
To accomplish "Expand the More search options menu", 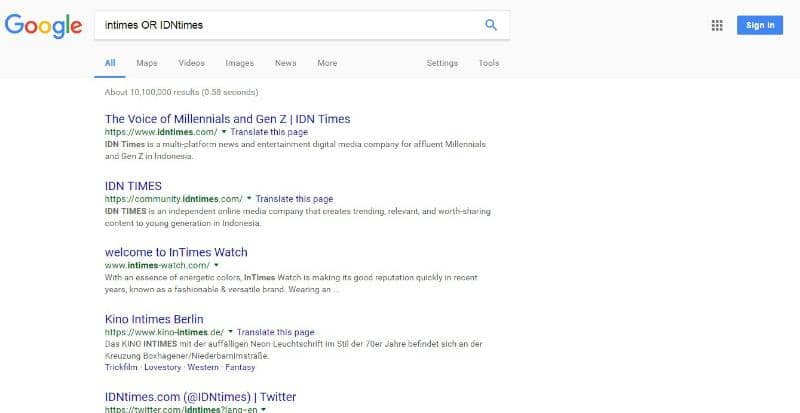I will pyautogui.click(x=327, y=63).
